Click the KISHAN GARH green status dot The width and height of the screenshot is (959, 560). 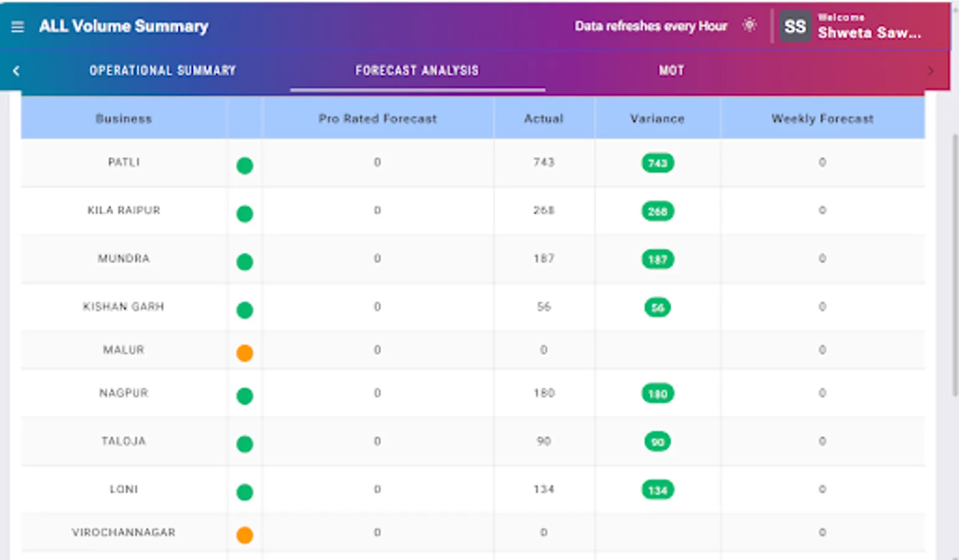245,310
